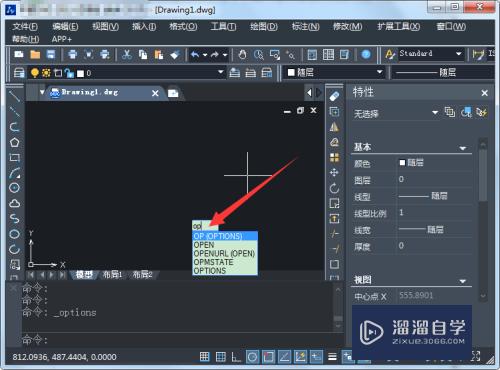The height and width of the screenshot is (370, 500).
Task: Open the drawing tabs list arrow
Action: (x=42, y=92)
